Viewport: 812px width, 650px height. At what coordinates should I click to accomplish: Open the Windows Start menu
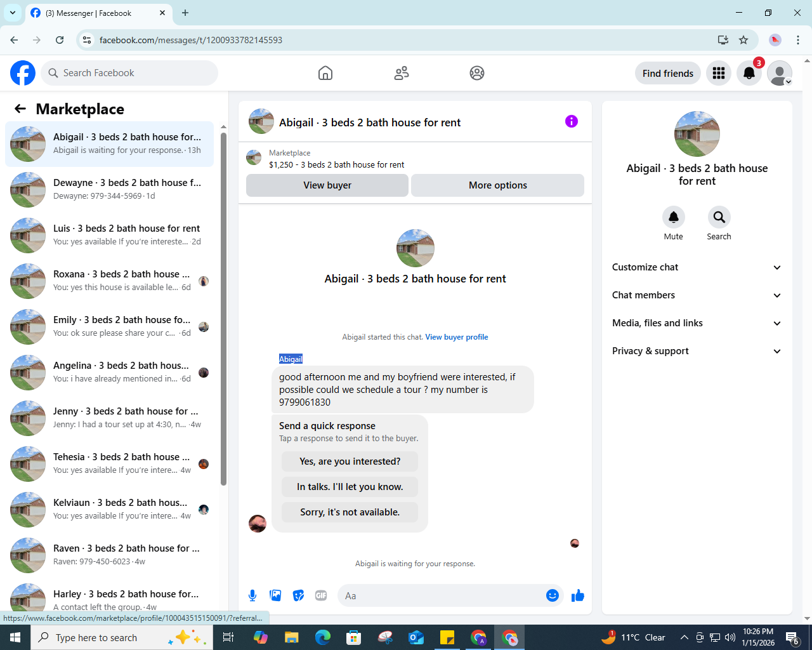point(15,637)
